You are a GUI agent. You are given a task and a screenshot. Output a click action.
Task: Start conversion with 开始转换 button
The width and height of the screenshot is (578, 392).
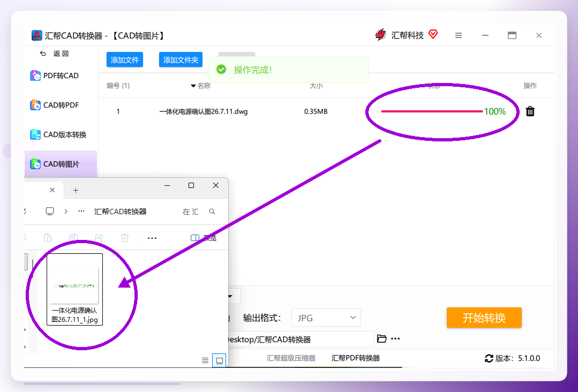click(x=484, y=318)
